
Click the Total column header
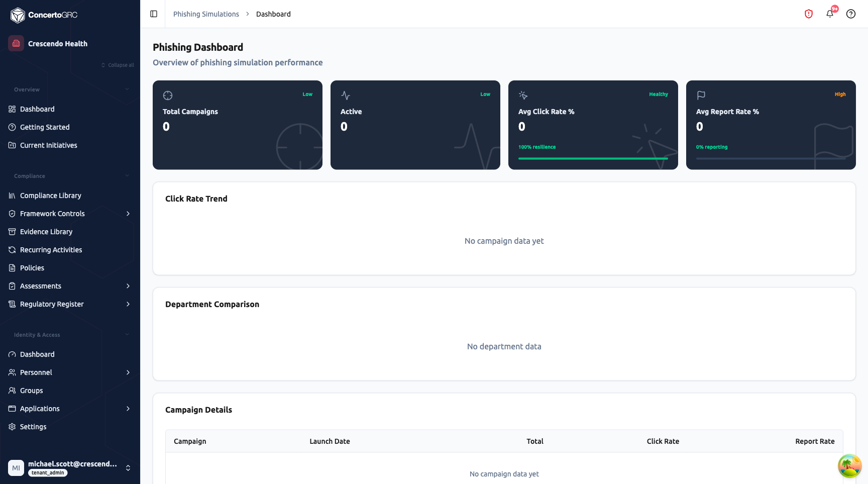pyautogui.click(x=535, y=441)
